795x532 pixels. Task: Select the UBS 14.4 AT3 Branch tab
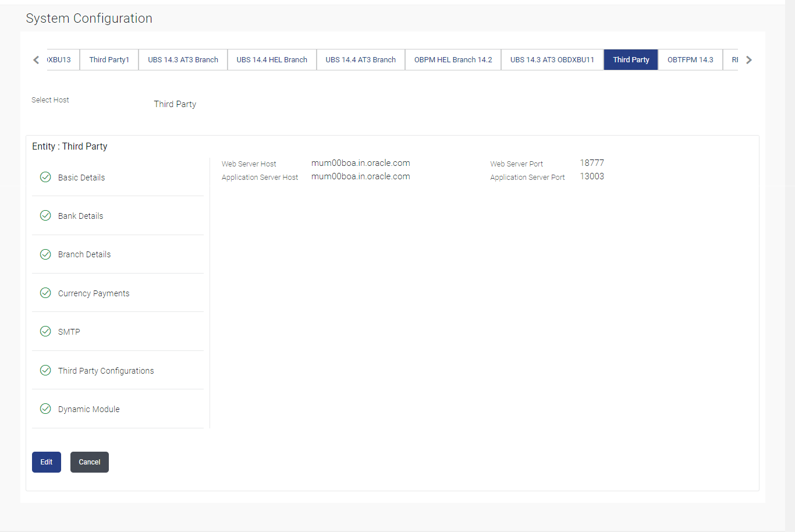tap(361, 59)
